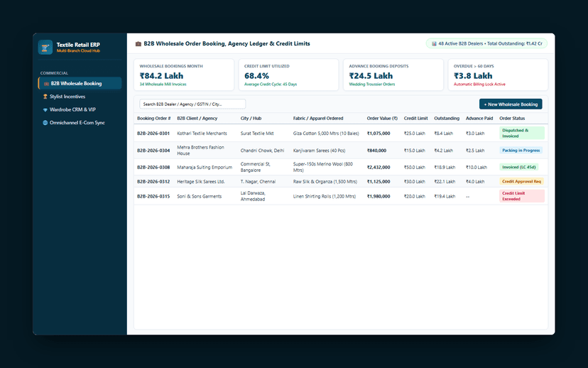Image resolution: width=588 pixels, height=368 pixels.
Task: Select booking order B2B-2026-0312
Action: (153, 182)
